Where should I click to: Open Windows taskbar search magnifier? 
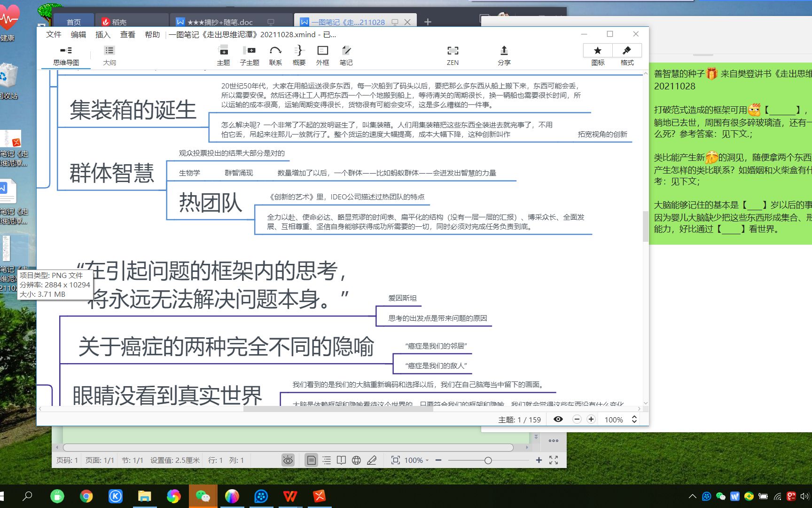(28, 496)
